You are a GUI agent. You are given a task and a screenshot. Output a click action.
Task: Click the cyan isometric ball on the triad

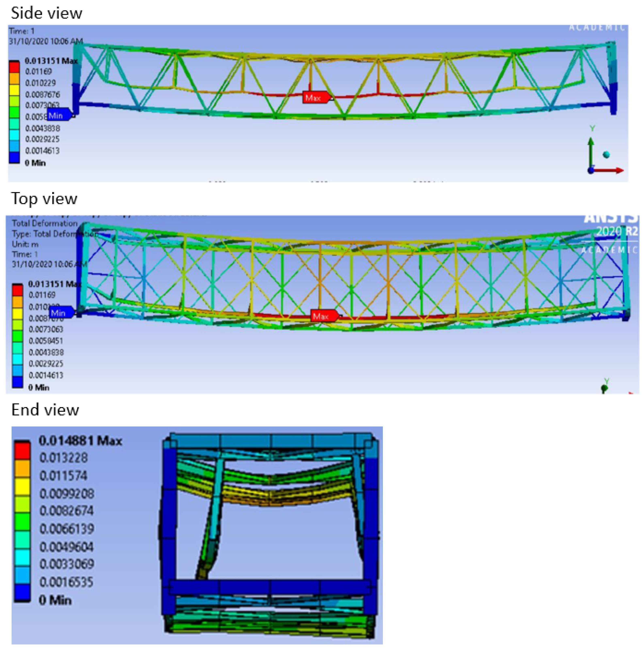[607, 154]
